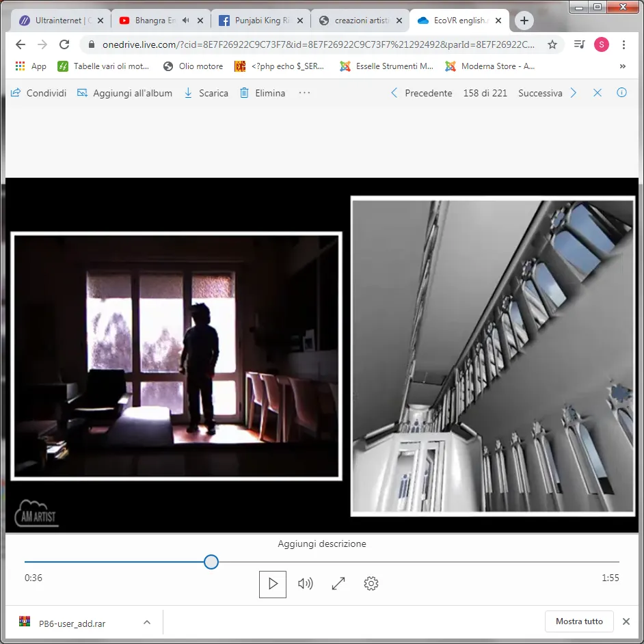Click the address bar URL
Screen dimensions: 644x644
click(x=319, y=44)
